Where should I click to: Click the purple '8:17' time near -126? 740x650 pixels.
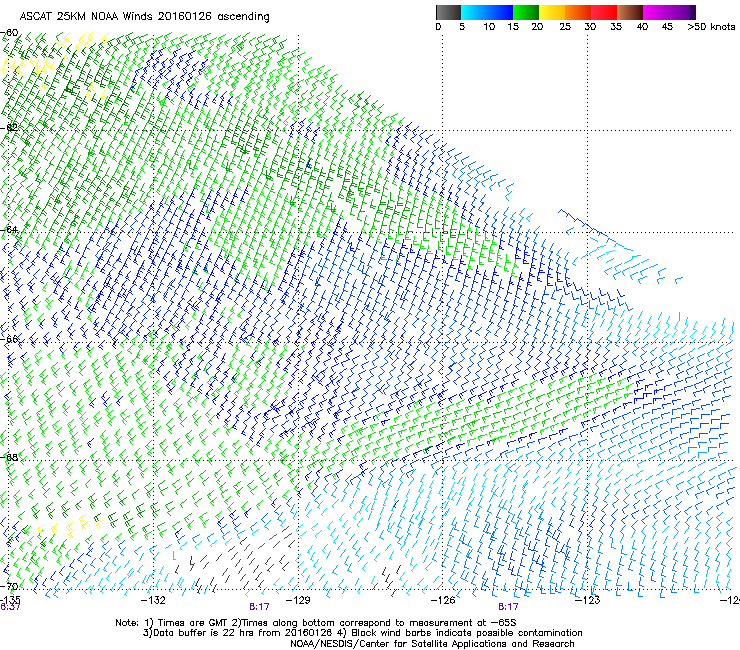(x=508, y=607)
